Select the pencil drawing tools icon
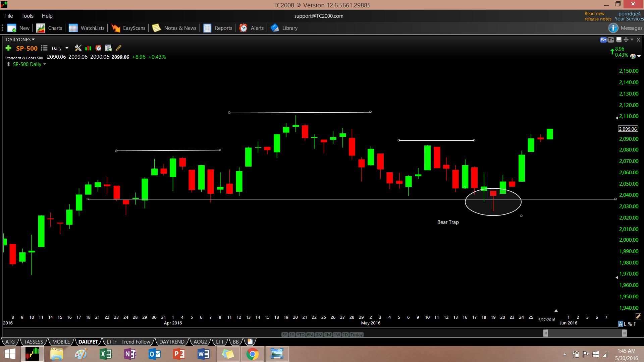Screen dimensions: 644x362 pyautogui.click(x=118, y=48)
